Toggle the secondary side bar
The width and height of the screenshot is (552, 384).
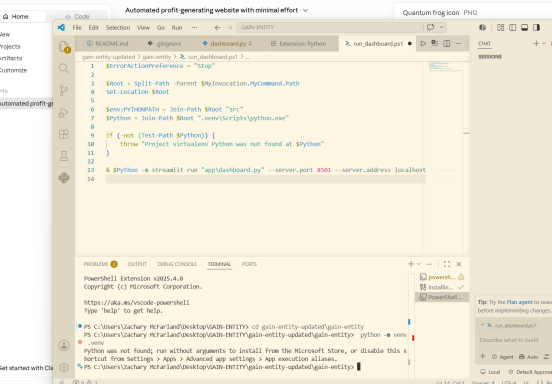[x=537, y=27]
